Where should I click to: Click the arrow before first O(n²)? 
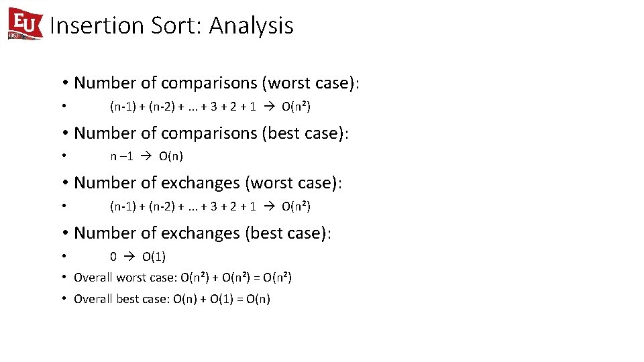270,107
